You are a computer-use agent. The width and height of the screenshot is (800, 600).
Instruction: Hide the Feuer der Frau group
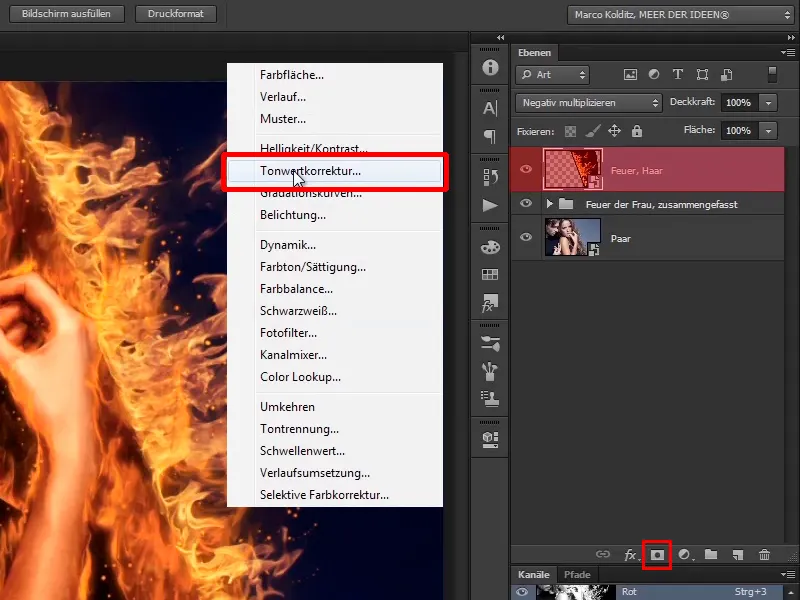(x=526, y=203)
